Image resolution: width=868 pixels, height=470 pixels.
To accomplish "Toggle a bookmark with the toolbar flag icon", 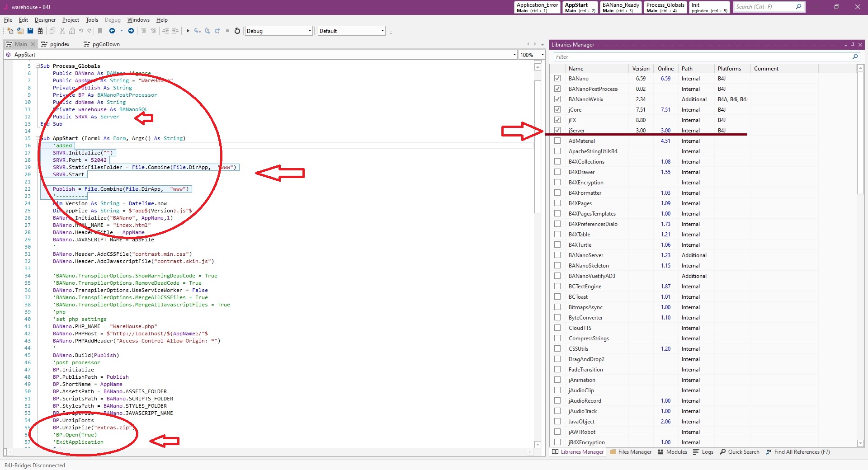I will tap(100, 31).
